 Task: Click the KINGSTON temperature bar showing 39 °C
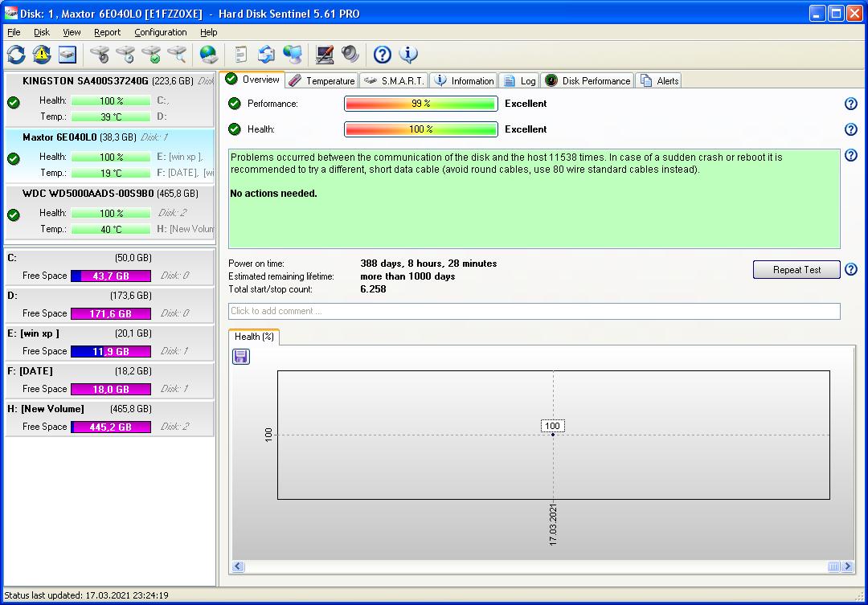(111, 117)
